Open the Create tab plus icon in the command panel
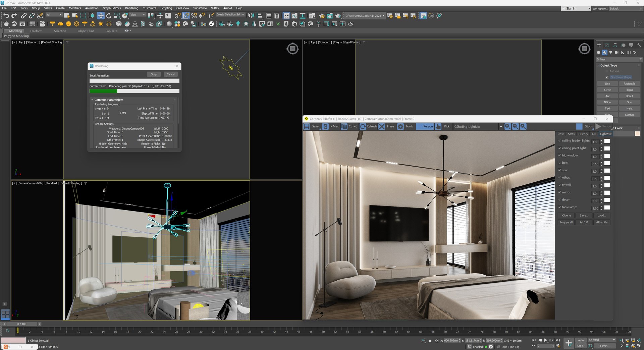The width and height of the screenshot is (644, 350). 599,45
